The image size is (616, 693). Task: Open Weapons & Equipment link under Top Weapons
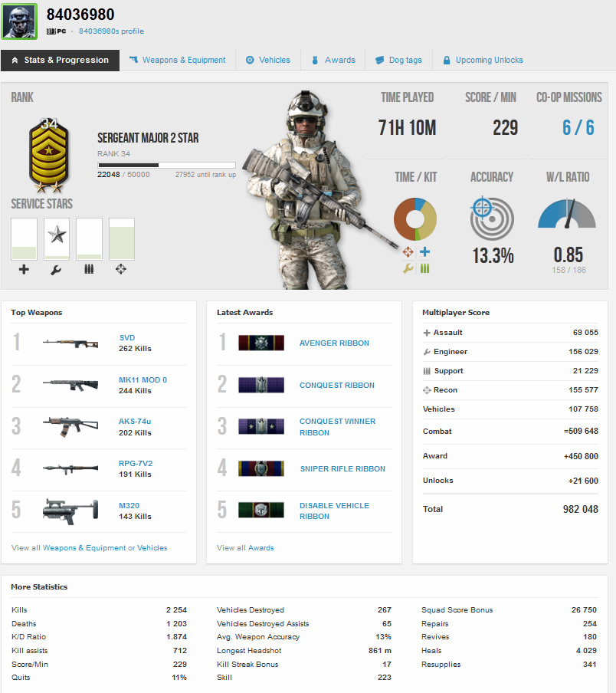coord(84,548)
